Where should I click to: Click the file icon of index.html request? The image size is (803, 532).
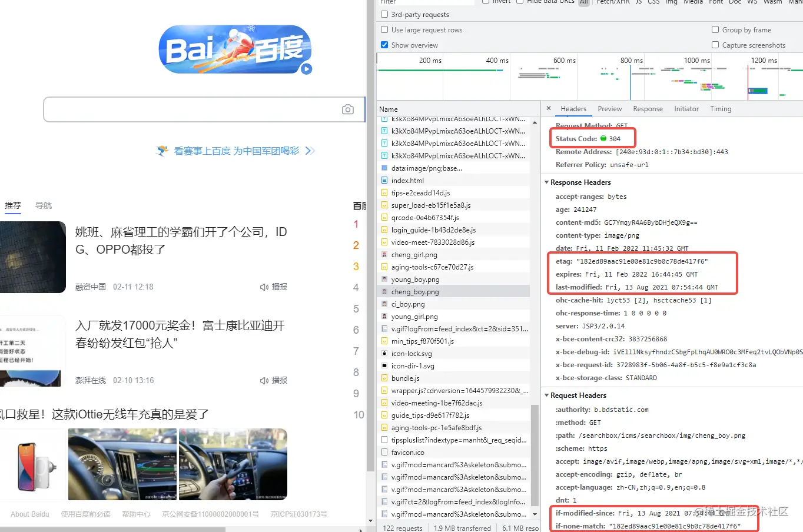(384, 181)
